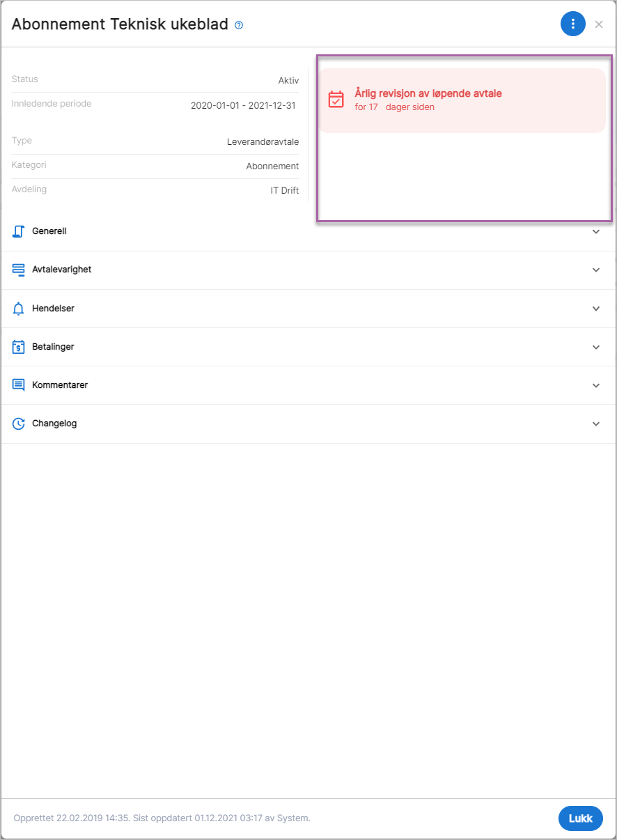Open the Årlig revisjon av løpende avtale event
This screenshot has width=617, height=840.
[x=462, y=100]
